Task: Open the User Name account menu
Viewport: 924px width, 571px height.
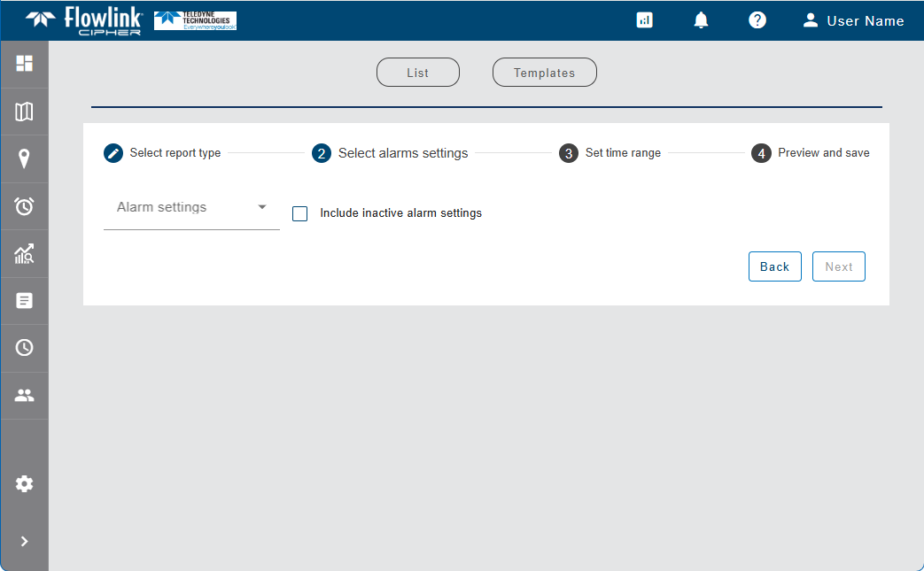Action: point(853,20)
